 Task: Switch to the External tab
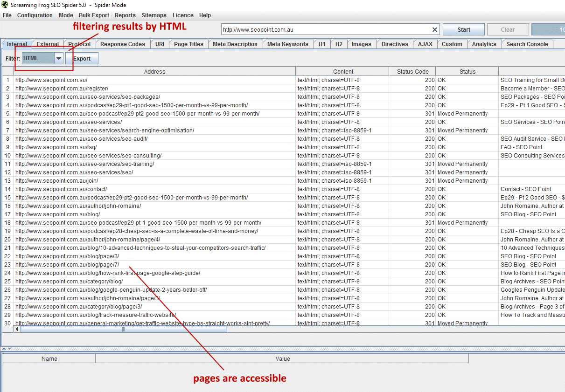click(48, 44)
